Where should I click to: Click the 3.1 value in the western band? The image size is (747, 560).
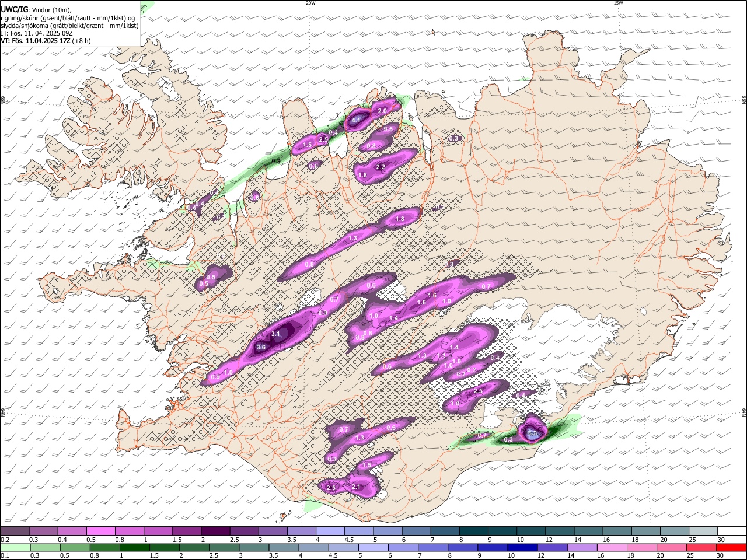tap(276, 334)
